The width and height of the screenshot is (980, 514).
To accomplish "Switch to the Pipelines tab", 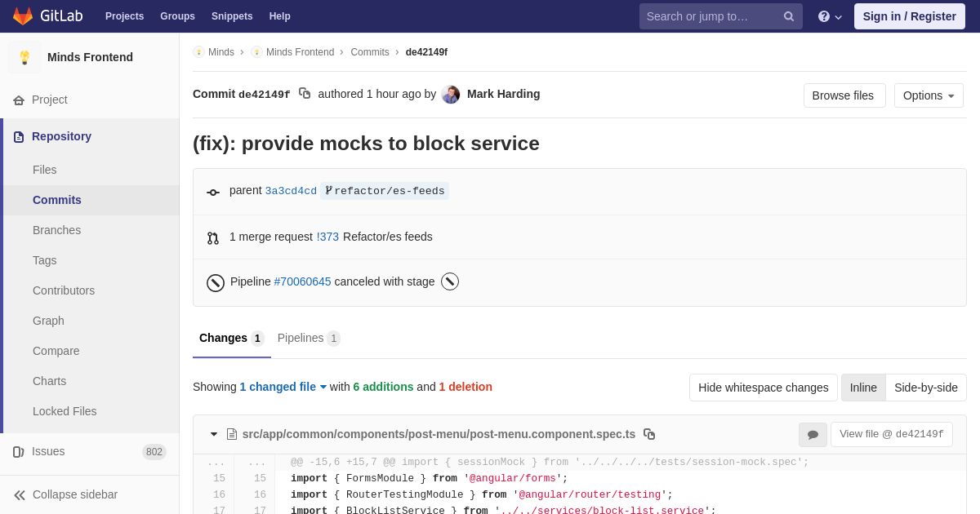I will click(309, 338).
